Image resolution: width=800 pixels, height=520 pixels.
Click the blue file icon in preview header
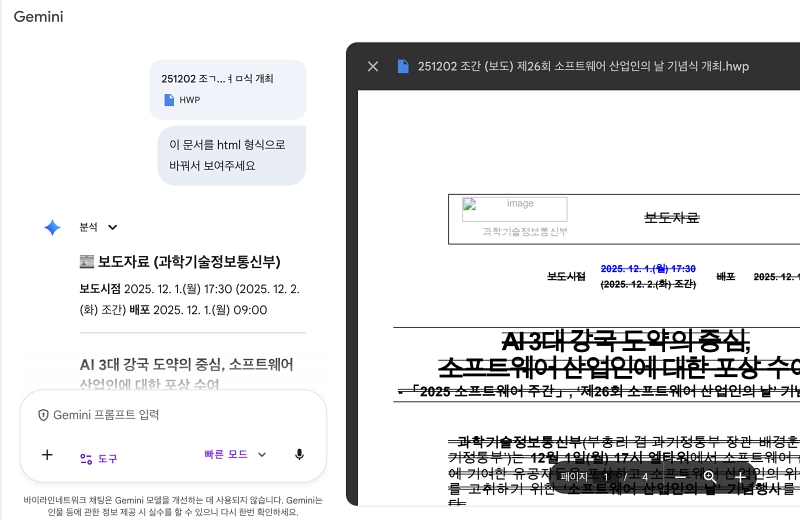coord(403,66)
